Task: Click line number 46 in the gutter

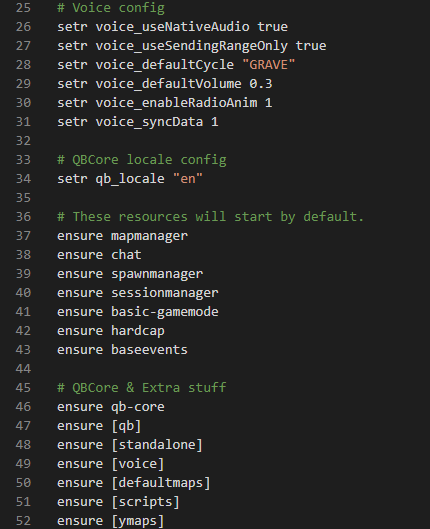Action: click(23, 407)
